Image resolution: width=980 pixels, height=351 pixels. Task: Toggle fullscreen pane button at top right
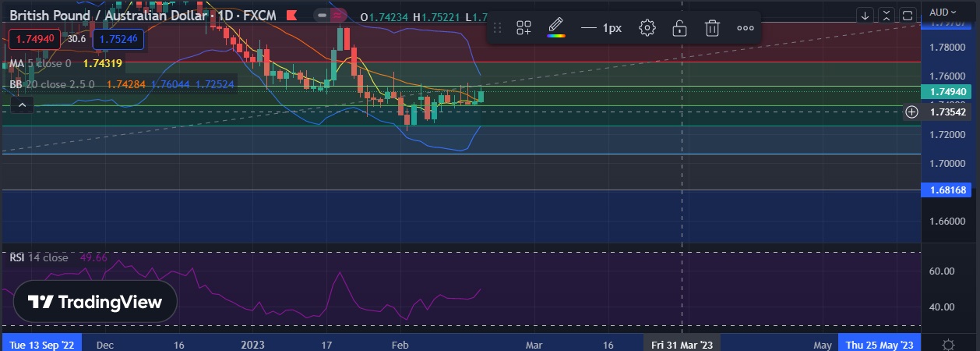coord(908,15)
